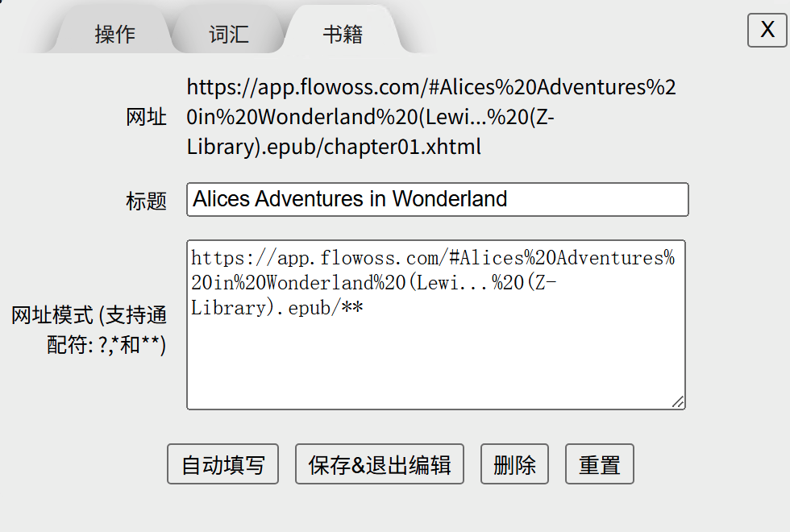Close the dialog with the X button
The height and width of the screenshot is (532, 790).
coord(767,31)
